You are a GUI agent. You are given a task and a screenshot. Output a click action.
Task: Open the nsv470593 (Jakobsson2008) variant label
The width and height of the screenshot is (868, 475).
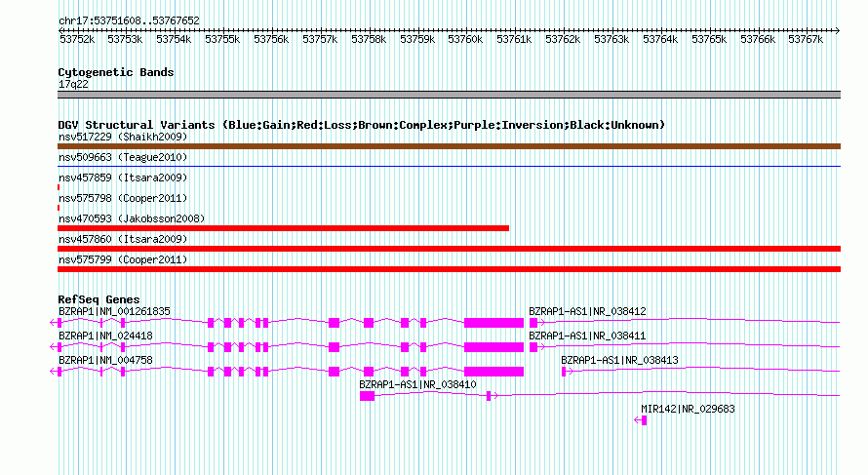[x=132, y=218]
